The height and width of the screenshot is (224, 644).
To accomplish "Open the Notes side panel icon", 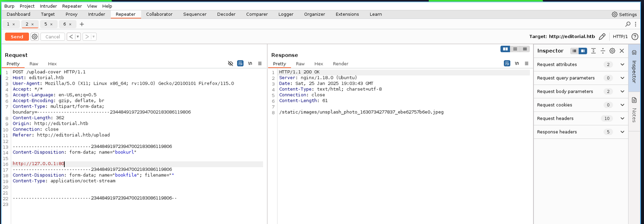I will point(634,100).
